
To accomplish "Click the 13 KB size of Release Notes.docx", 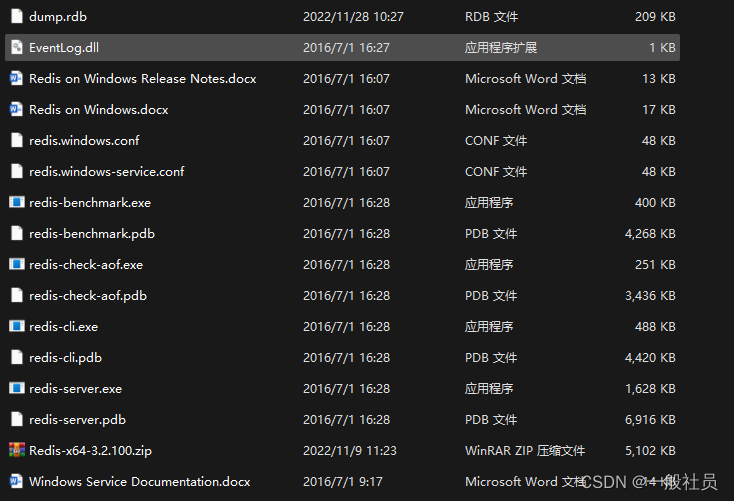I will [x=659, y=79].
